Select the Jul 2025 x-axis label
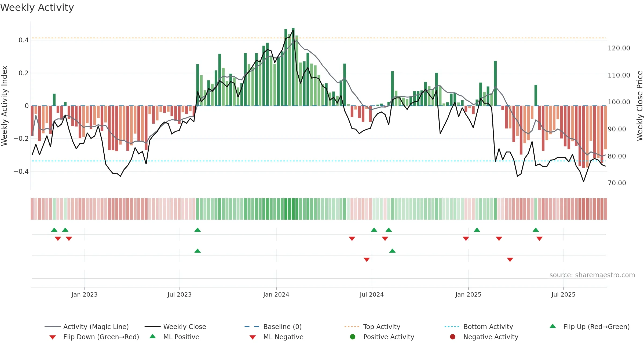Screen dimensions: 644x362 click(563, 294)
